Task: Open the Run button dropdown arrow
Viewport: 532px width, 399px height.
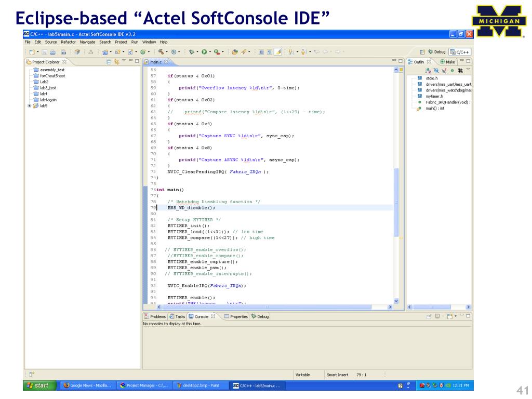Action: 210,52
